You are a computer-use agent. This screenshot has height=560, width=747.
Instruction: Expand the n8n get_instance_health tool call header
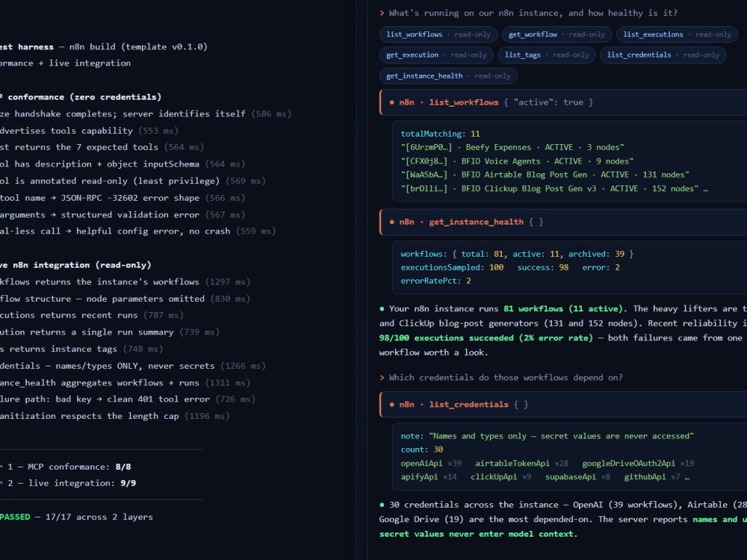coord(563,222)
